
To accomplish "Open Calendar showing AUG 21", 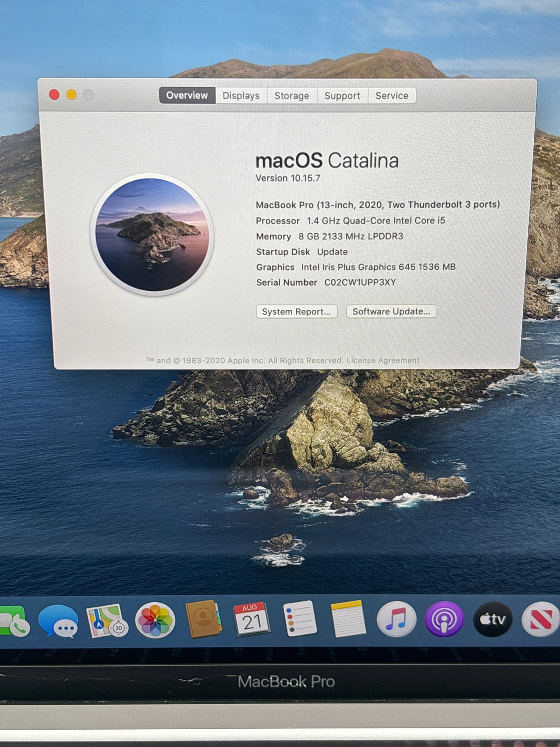I will (252, 619).
